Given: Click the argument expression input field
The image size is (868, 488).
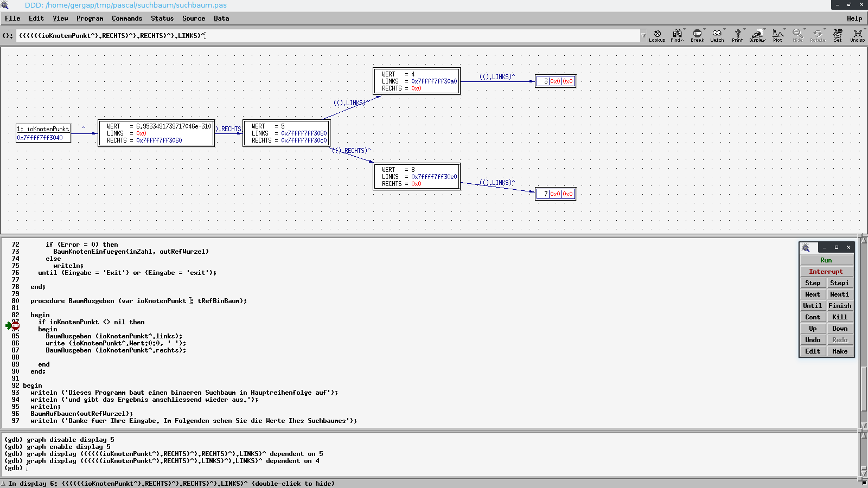Looking at the screenshot, I should [x=328, y=36].
